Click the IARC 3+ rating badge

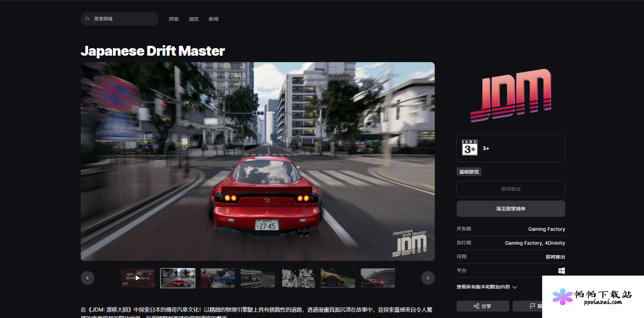(470, 148)
